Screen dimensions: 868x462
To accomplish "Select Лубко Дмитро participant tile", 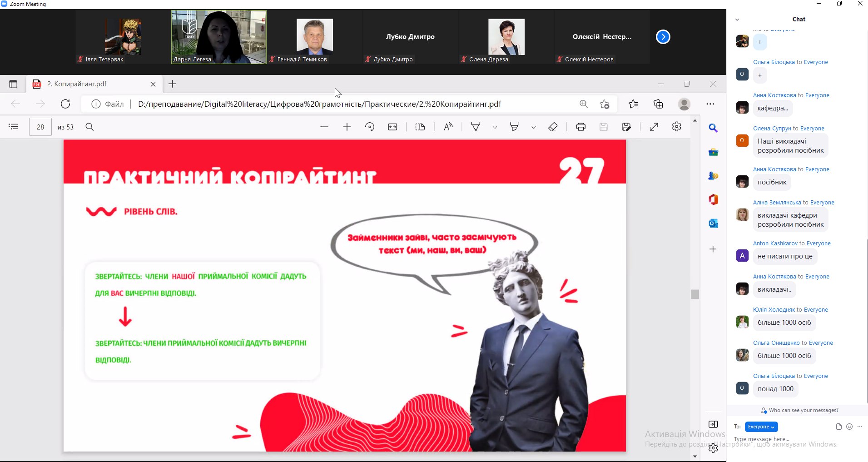I will click(411, 37).
